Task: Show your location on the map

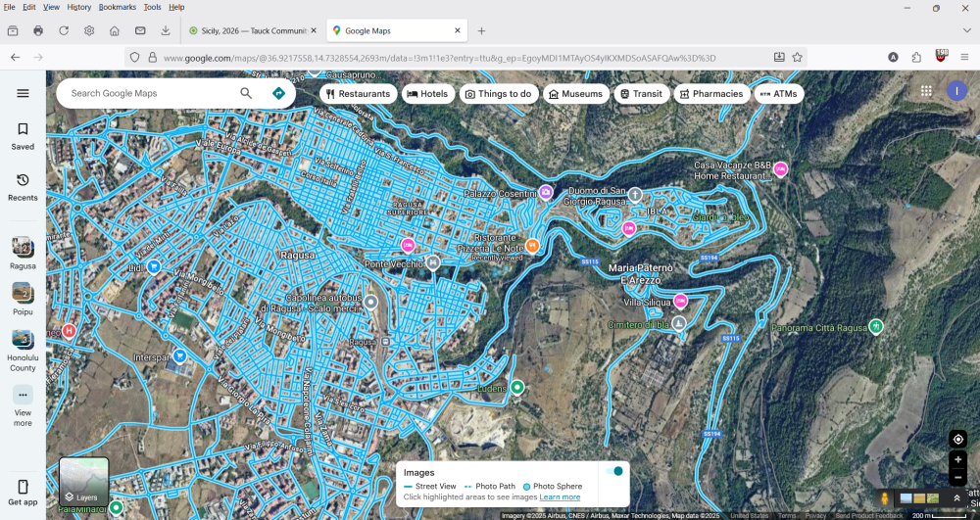Action: [x=958, y=439]
